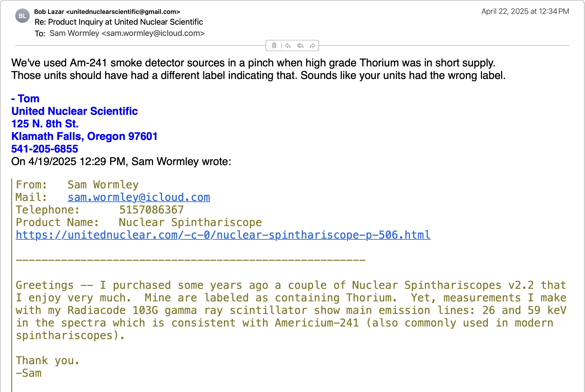This screenshot has height=392, width=585.
Task: Click sender name Bob Lazar in header
Action: coord(49,12)
